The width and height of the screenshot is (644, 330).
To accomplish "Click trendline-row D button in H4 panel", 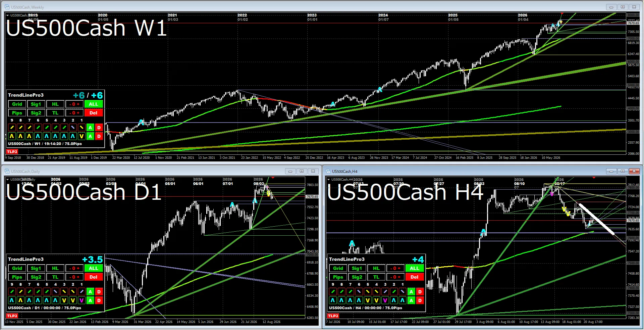I will (x=420, y=292).
